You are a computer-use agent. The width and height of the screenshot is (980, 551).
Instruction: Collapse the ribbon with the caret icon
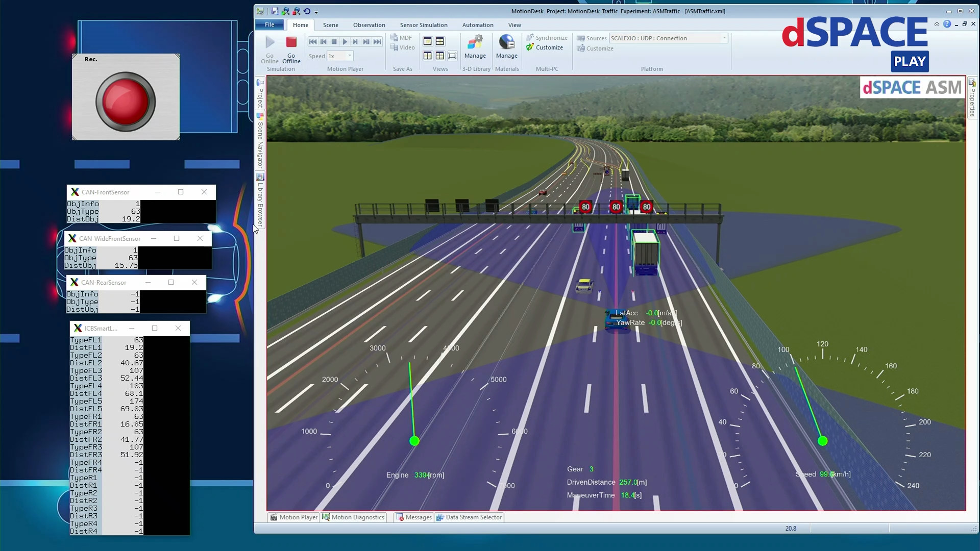pyautogui.click(x=937, y=24)
